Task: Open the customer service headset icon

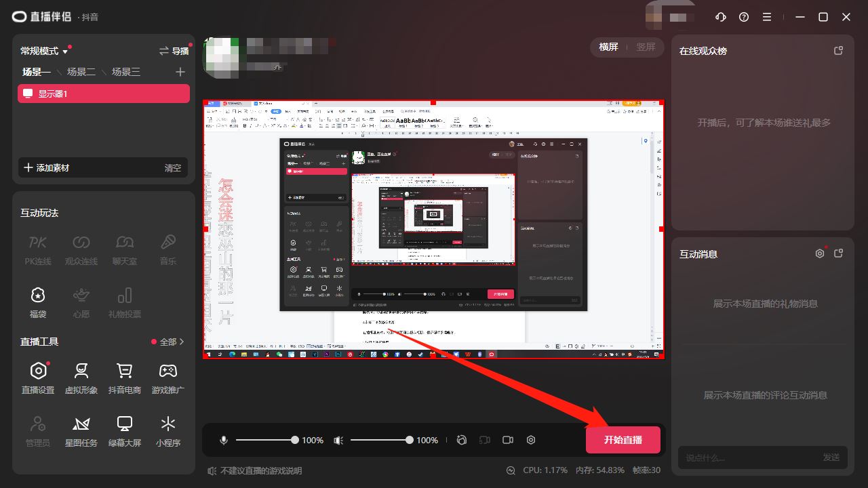Action: coord(721,17)
